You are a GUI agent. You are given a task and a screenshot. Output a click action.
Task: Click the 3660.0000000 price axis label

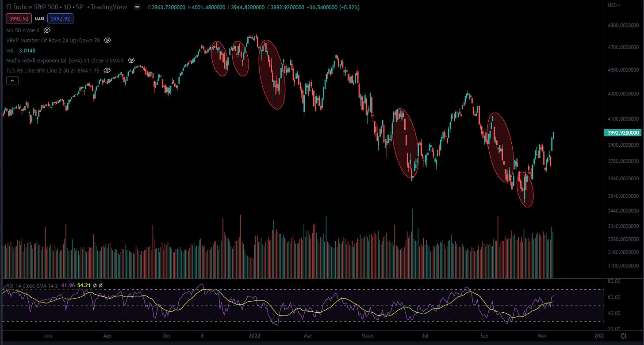pos(623,178)
